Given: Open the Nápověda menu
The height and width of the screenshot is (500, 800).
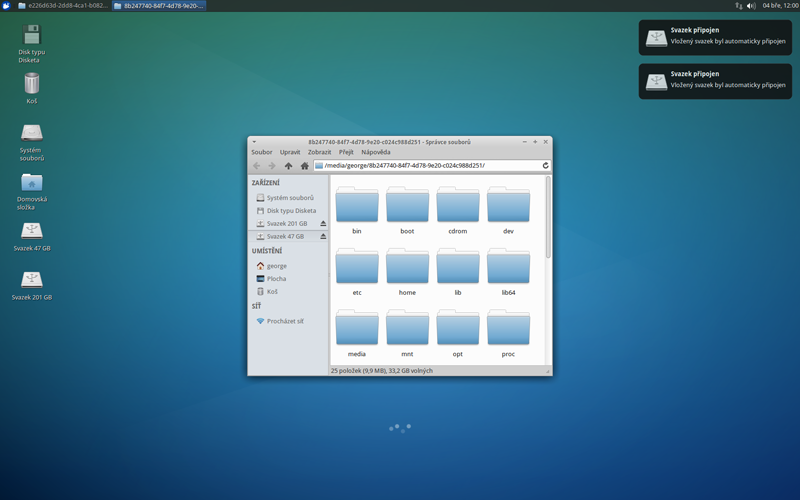Looking at the screenshot, I should [376, 153].
